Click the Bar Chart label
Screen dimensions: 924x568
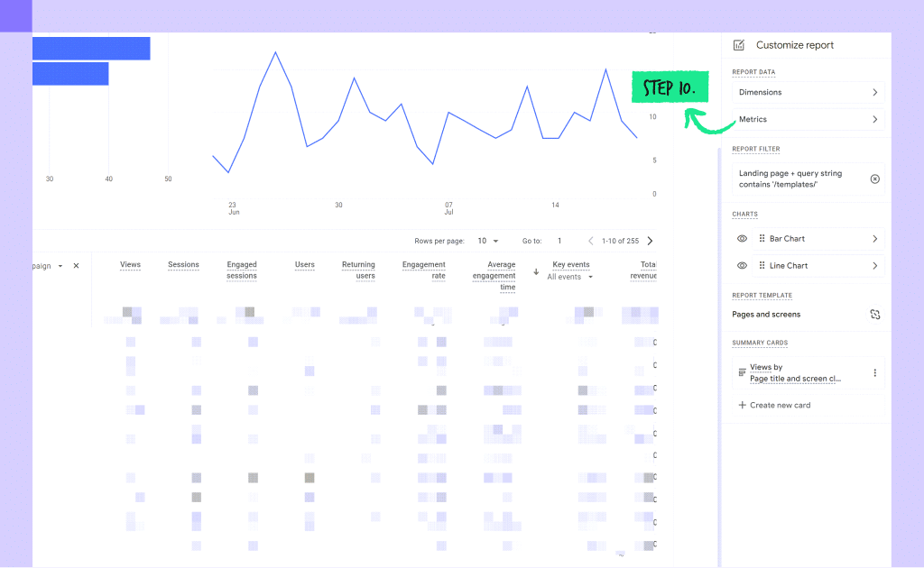(787, 238)
